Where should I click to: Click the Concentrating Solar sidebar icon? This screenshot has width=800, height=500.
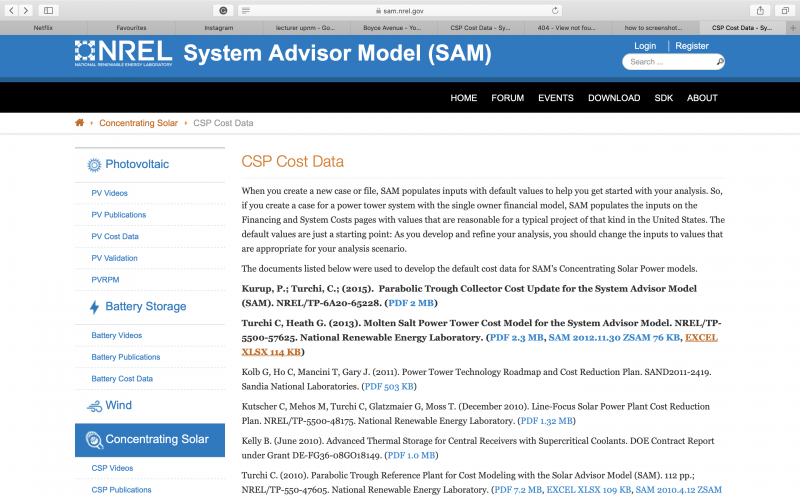tap(94, 439)
